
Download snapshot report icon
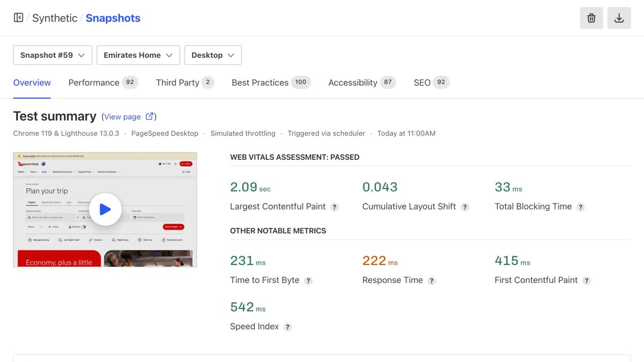click(x=619, y=18)
